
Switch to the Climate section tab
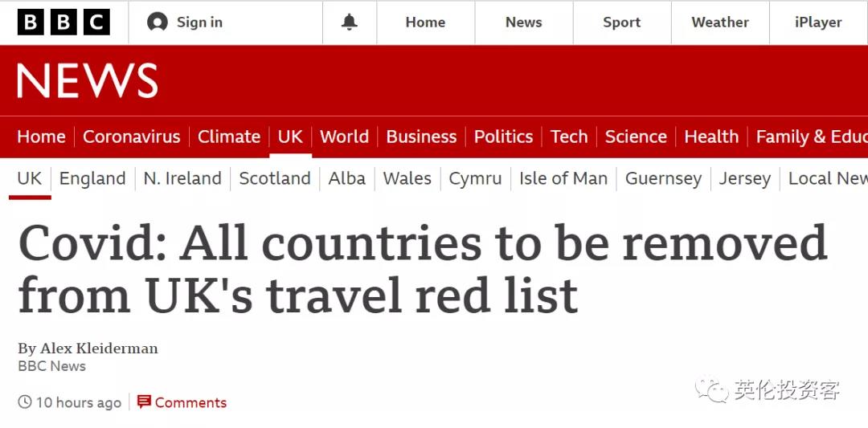pyautogui.click(x=229, y=137)
